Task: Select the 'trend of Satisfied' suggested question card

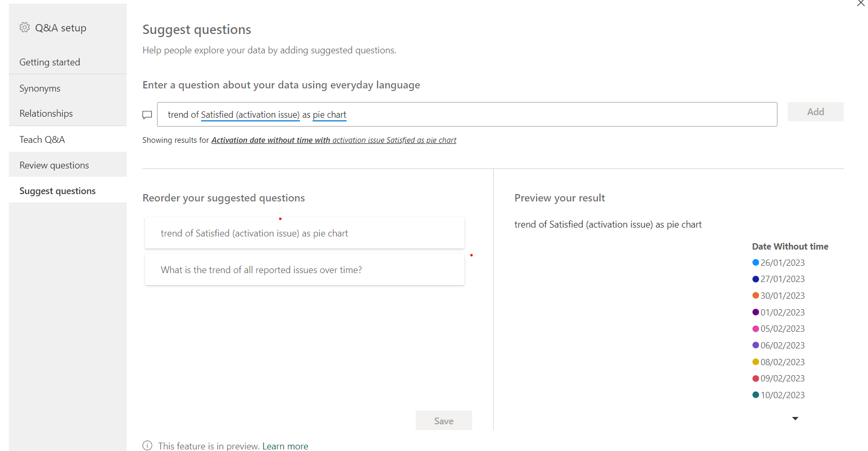Action: click(305, 233)
